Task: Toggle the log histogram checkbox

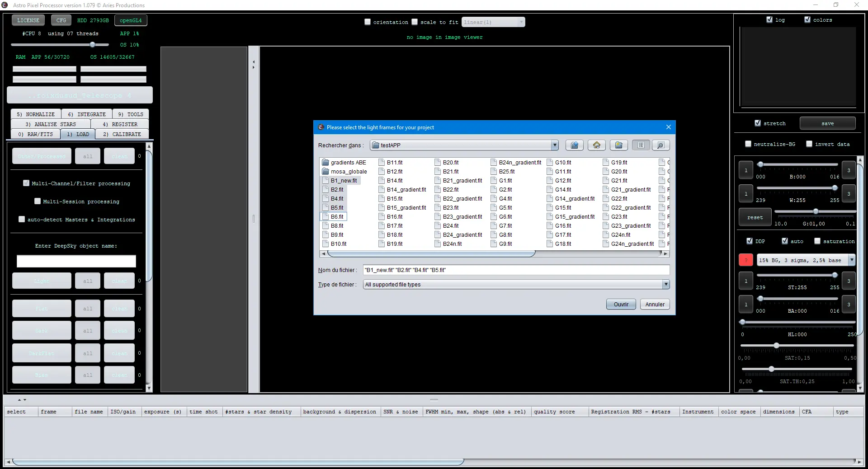Action: (x=769, y=19)
